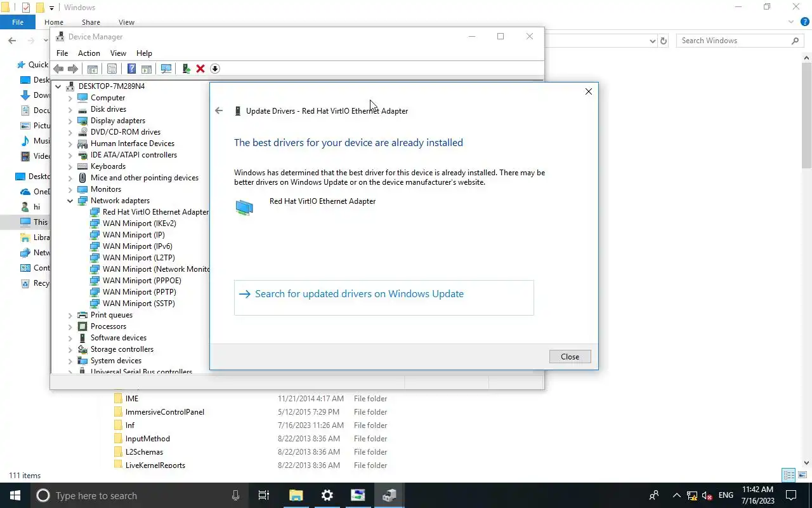This screenshot has height=508, width=812.
Task: Click the muted volume tray icon
Action: click(707, 495)
